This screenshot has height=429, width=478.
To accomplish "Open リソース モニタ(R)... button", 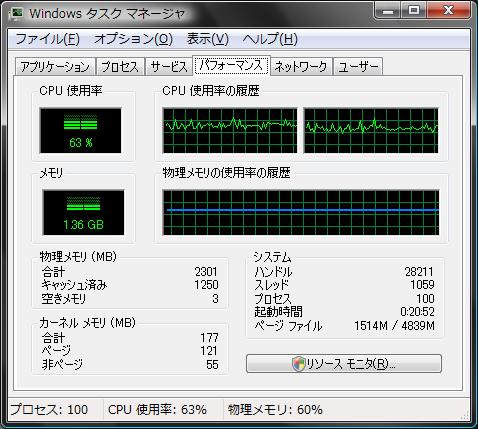I will click(344, 364).
